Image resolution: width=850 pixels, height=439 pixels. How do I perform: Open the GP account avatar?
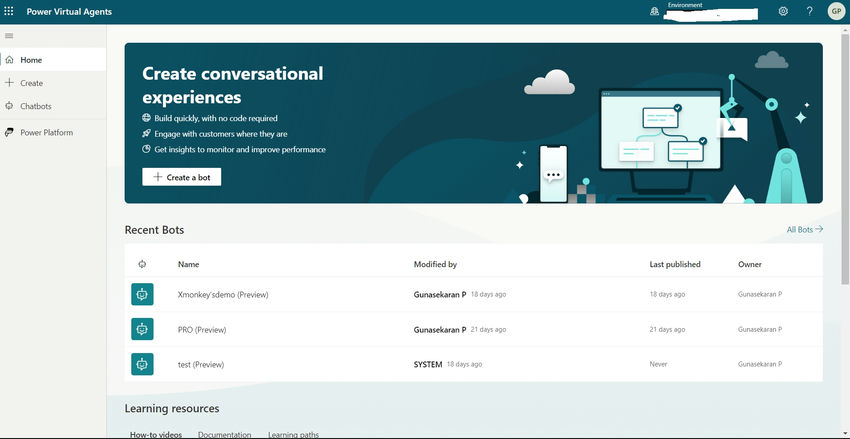(836, 11)
